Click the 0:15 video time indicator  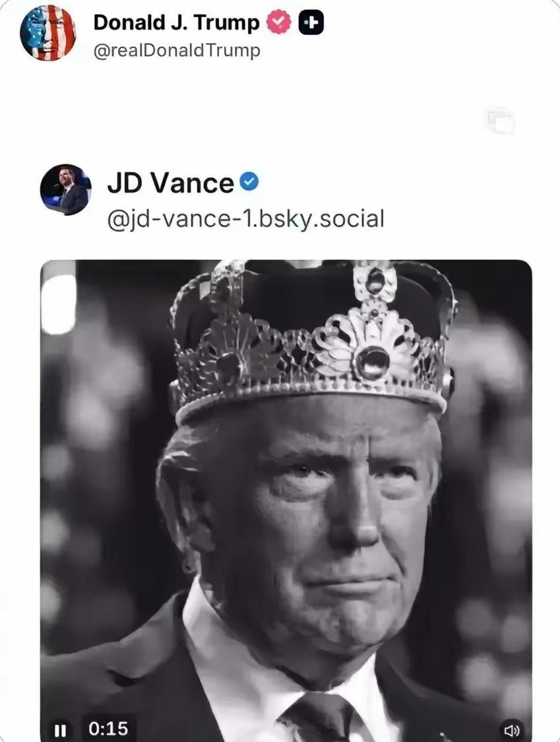[108, 729]
